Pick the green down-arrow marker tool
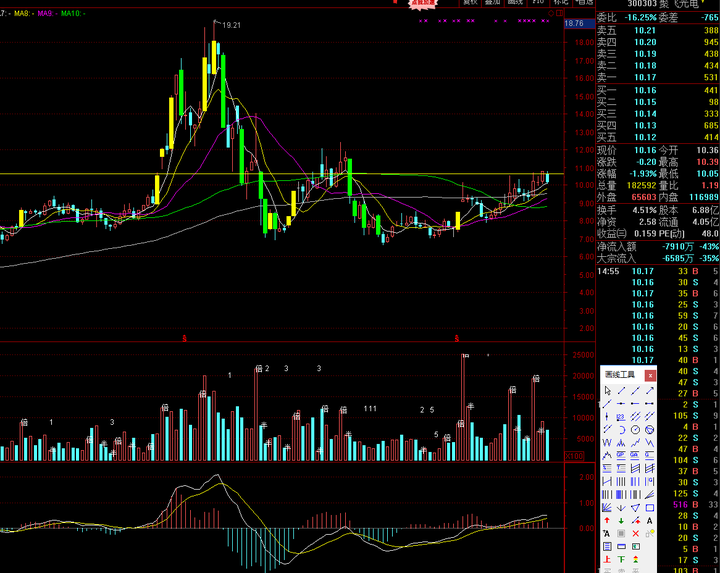Screen dimensions: 720x573 pyautogui.click(x=621, y=520)
